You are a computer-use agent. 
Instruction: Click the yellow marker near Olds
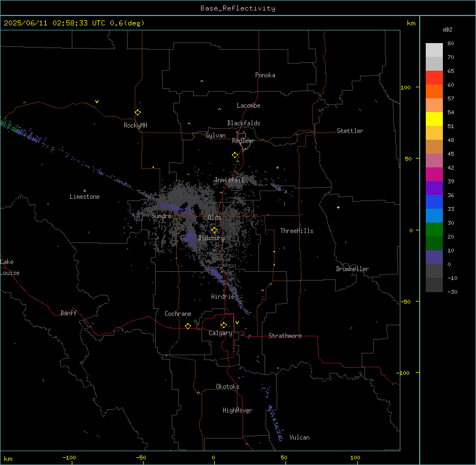pos(214,230)
